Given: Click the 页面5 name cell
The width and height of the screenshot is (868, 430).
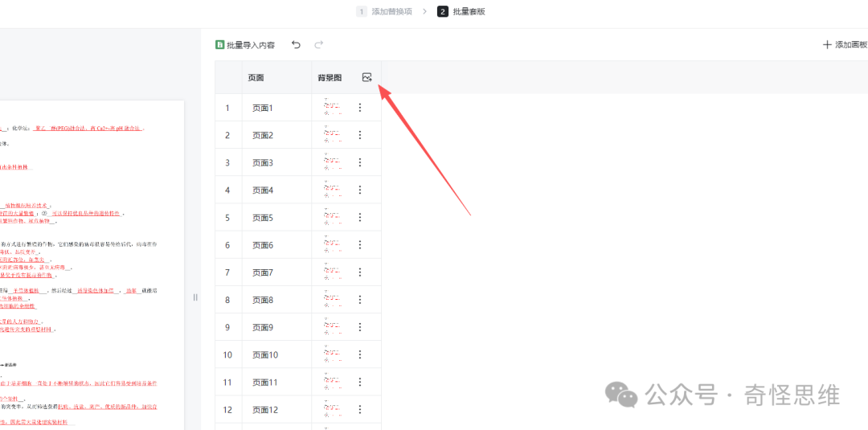Looking at the screenshot, I should pos(276,218).
